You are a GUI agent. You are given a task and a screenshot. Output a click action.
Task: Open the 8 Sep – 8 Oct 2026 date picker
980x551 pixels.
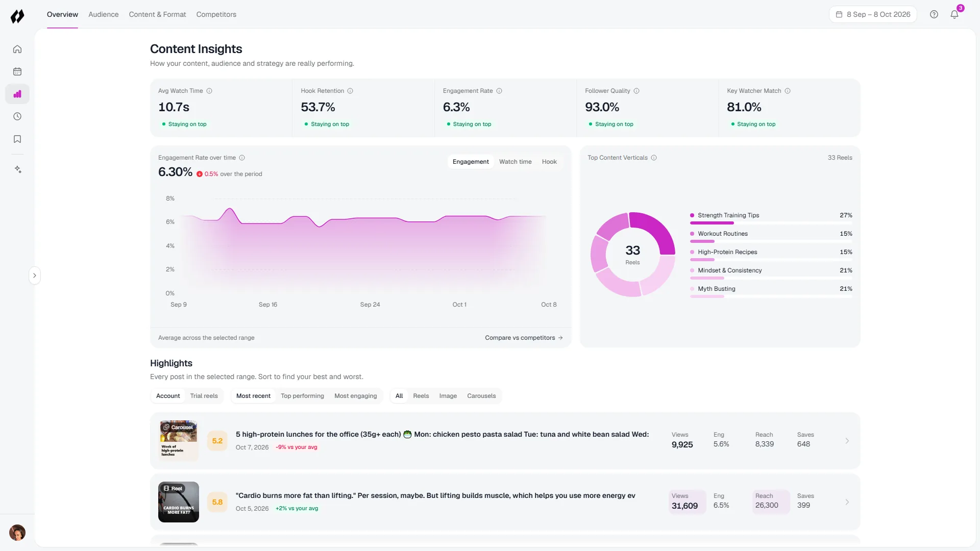[873, 14]
